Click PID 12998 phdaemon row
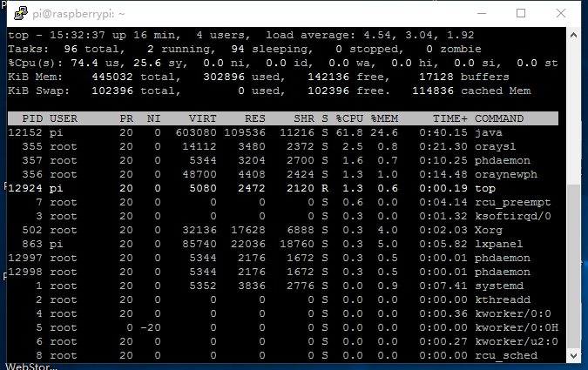 pyautogui.click(x=25, y=272)
